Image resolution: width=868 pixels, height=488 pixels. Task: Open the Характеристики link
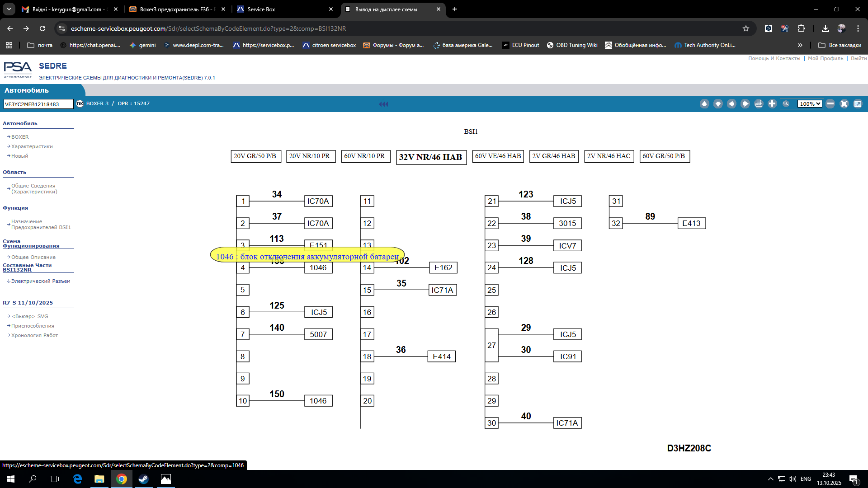32,146
